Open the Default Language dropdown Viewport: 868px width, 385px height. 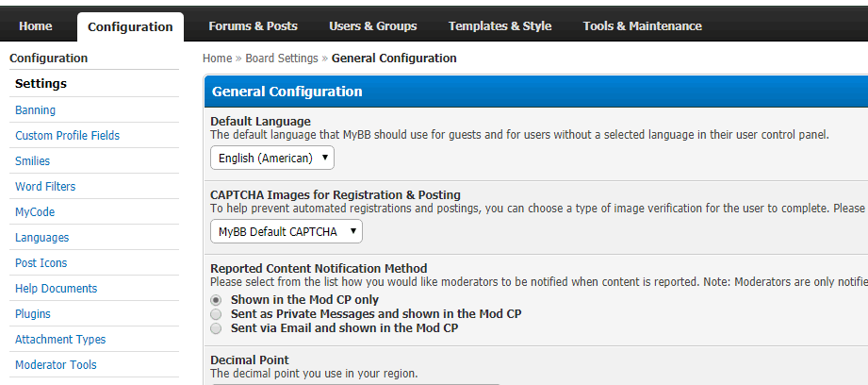(272, 158)
